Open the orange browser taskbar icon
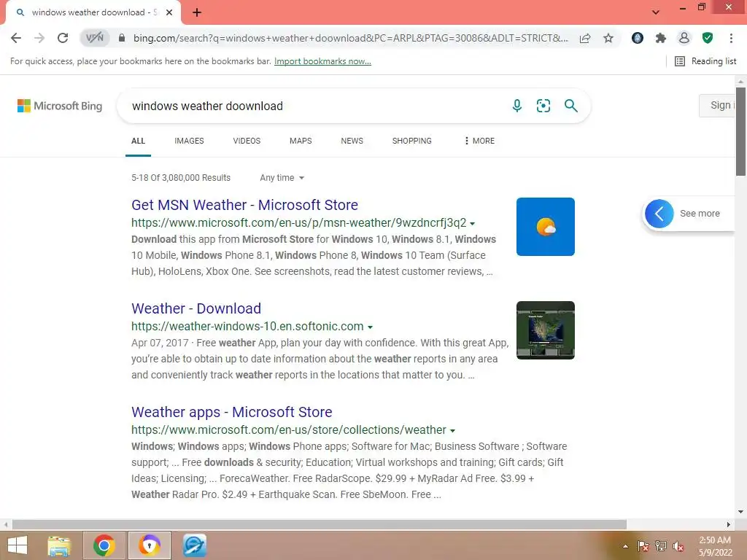 coord(149,545)
